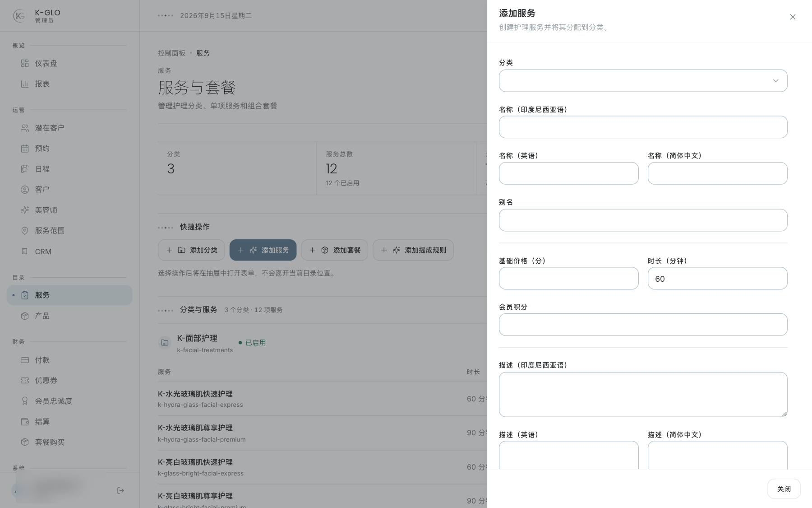Click K-亮白玻璃肌快速护理 service row
Screen dimensions: 812x508
[x=323, y=467]
